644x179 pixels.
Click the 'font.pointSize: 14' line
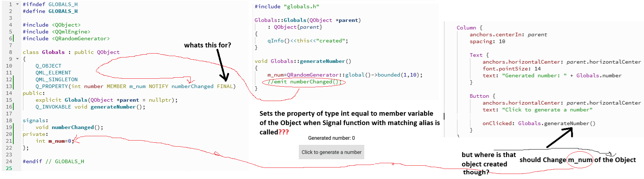click(x=512, y=69)
